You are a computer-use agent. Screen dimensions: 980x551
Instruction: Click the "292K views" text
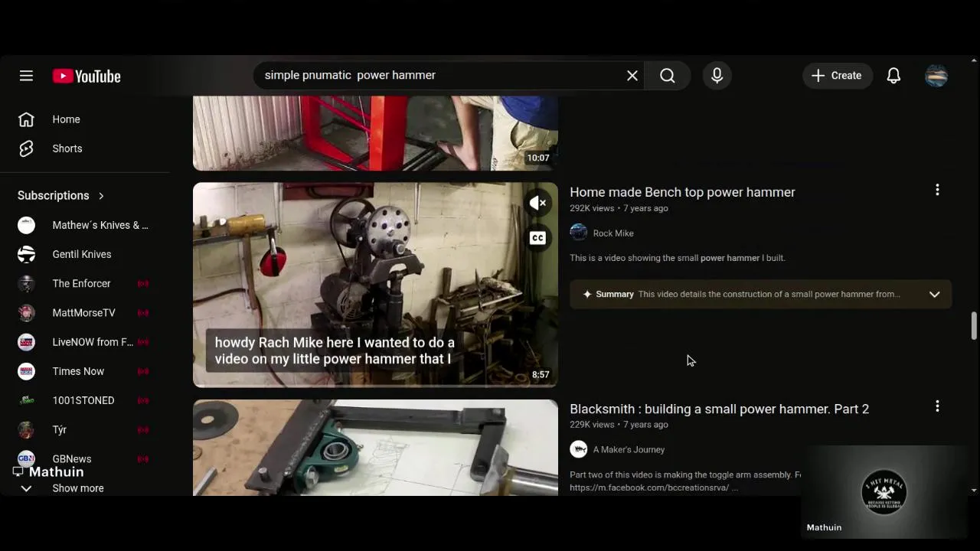click(x=592, y=208)
